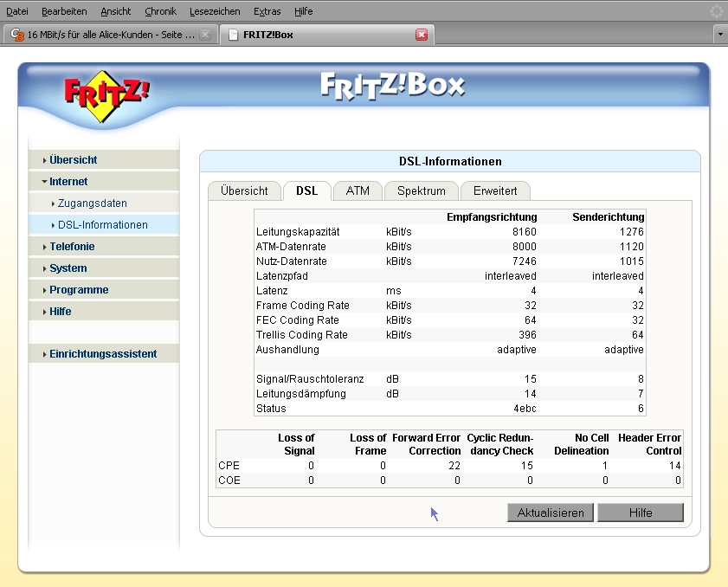Click the Empfangsrichtung column header

(492, 216)
